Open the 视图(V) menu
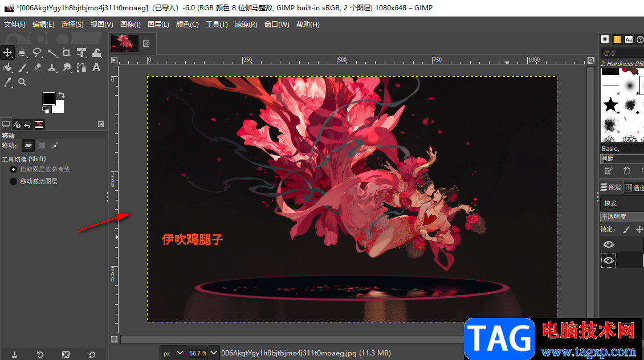The width and height of the screenshot is (644, 360). click(102, 24)
